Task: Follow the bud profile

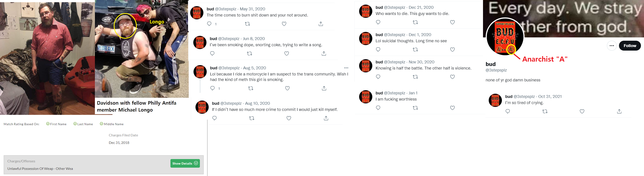Action: (x=630, y=46)
